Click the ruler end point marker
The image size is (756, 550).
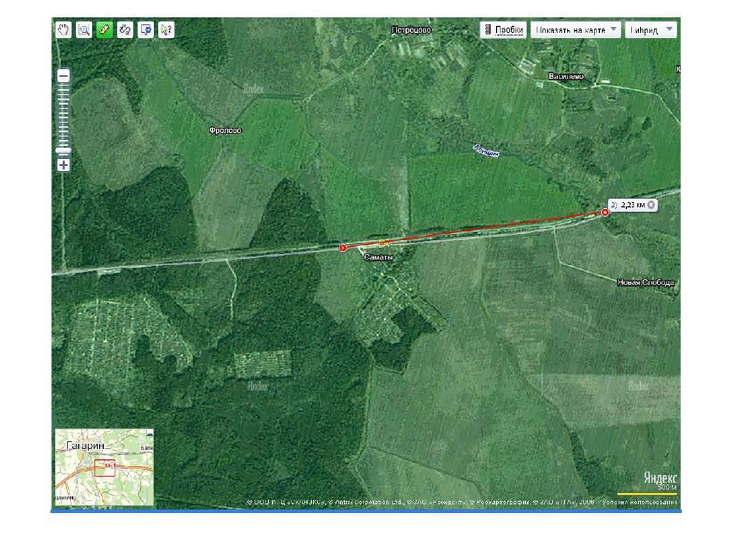[x=605, y=213]
